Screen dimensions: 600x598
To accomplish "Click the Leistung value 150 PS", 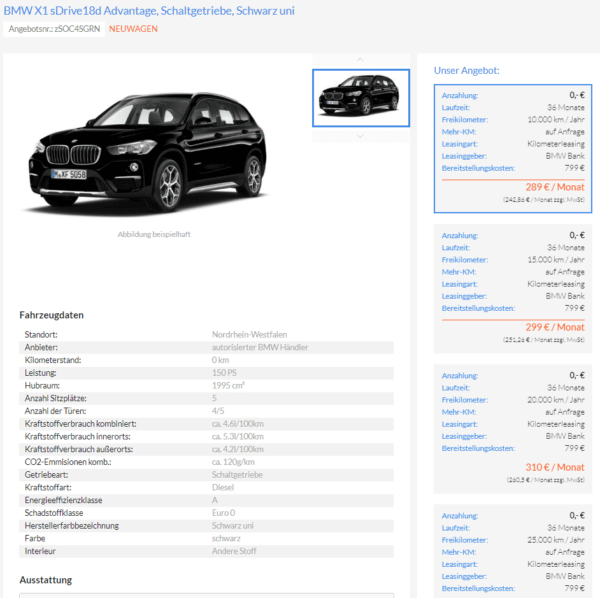I will pyautogui.click(x=224, y=373).
